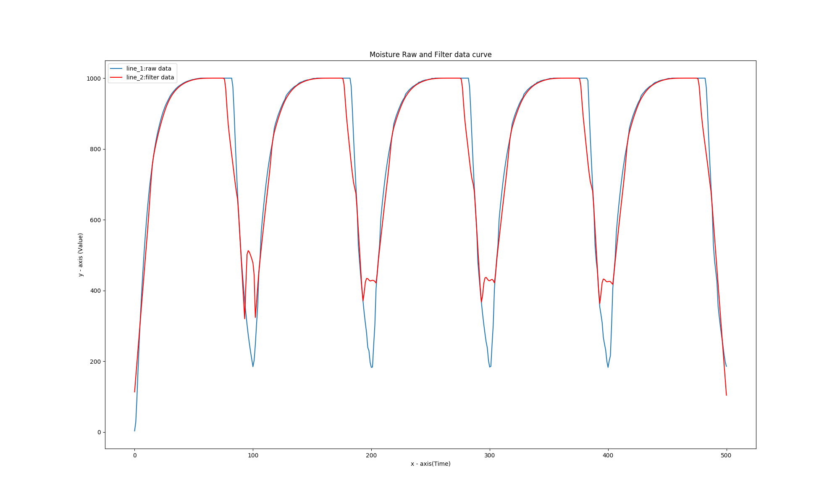Click the 'x - axis(Time)' axis label
The width and height of the screenshot is (840, 504).
coord(430,464)
